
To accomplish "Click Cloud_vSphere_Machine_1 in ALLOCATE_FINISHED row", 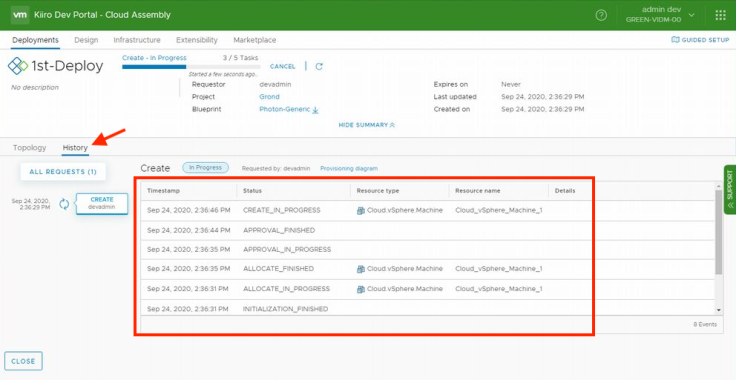I will (x=498, y=269).
